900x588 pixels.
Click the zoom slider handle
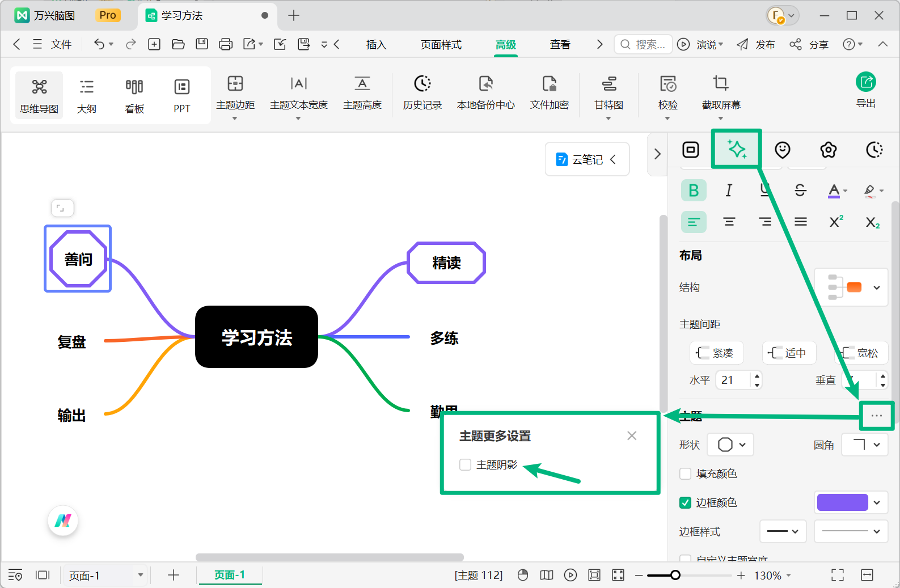(675, 576)
